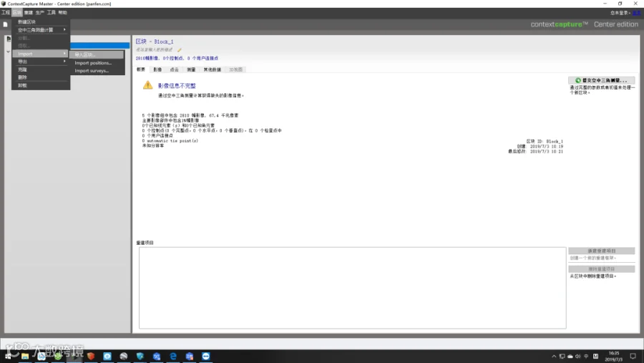Click the login link at top right

(x=636, y=13)
